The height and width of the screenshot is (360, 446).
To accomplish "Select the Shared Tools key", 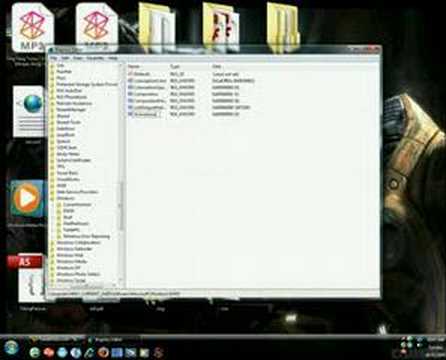I will [68, 122].
